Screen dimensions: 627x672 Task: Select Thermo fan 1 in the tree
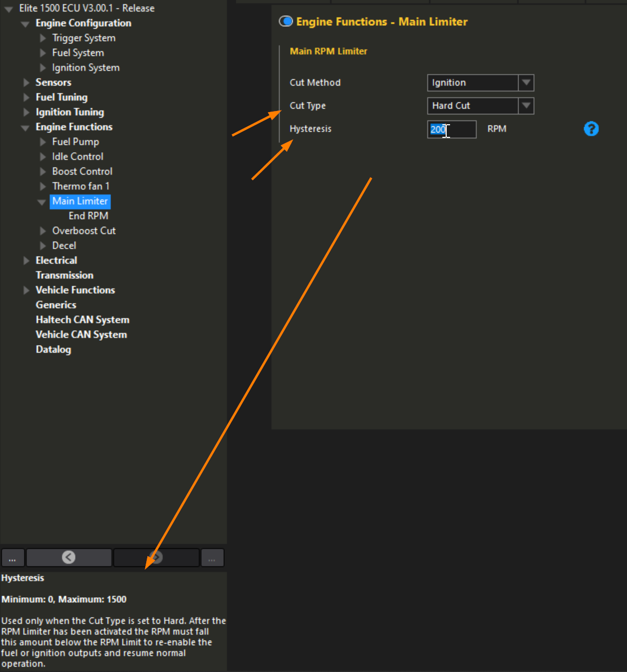(x=81, y=186)
